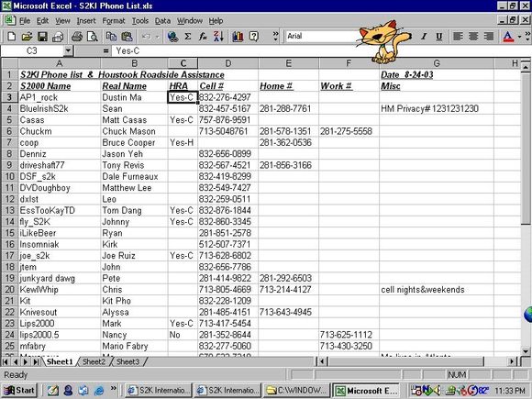Click Outlook Express quick launch icon
Image resolution: width=532 pixels, height=399 pixels.
[x=83, y=391]
